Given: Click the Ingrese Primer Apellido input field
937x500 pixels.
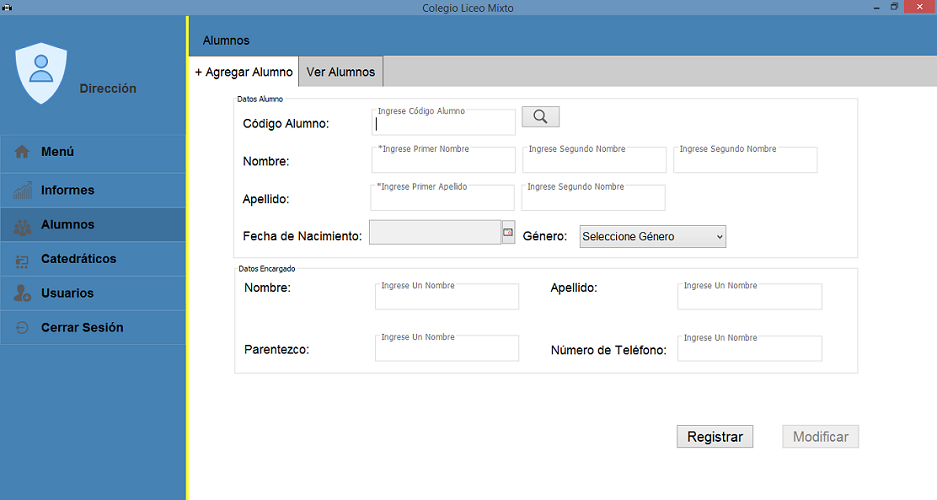Looking at the screenshot, I should pyautogui.click(x=442, y=198).
